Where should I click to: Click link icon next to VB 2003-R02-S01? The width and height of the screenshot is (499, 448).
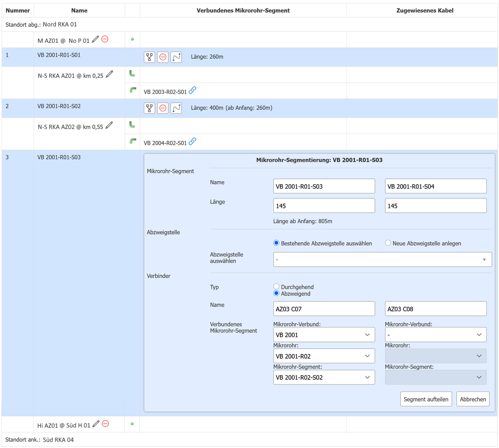193,90
